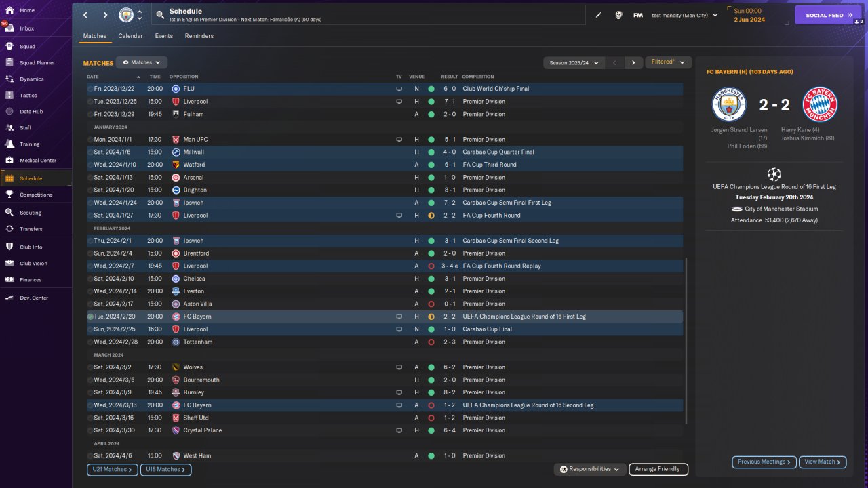Click the back navigation arrow

(85, 15)
